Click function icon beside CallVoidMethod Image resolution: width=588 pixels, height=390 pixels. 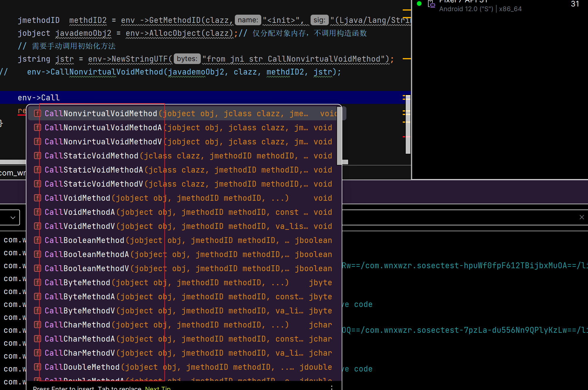point(37,198)
